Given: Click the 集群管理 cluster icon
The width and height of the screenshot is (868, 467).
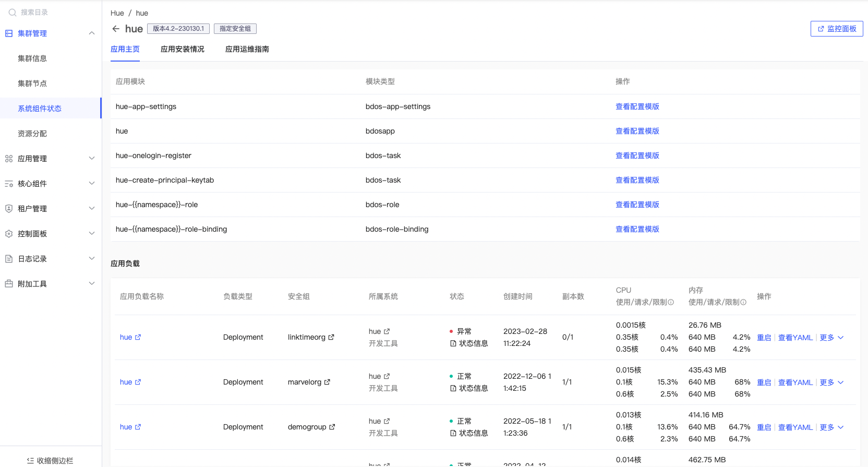Looking at the screenshot, I should pyautogui.click(x=9, y=33).
